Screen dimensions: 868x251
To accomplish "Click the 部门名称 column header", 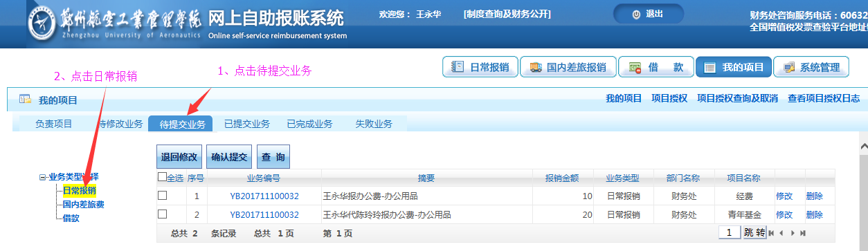I will point(683,178).
